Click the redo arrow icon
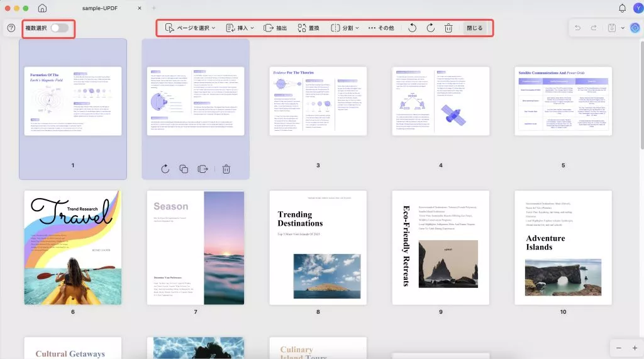Viewport: 644px width, 359px height. pyautogui.click(x=594, y=28)
